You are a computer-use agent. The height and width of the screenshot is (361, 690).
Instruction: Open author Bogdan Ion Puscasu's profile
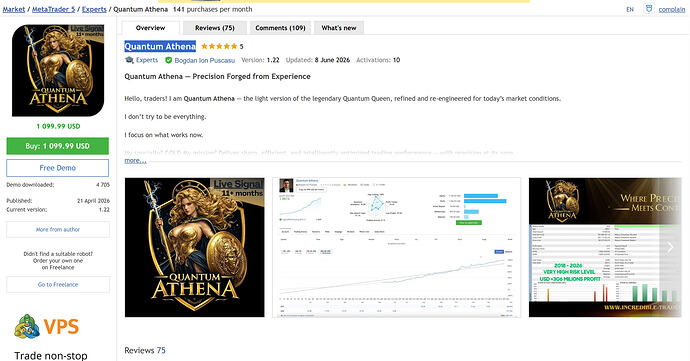tap(205, 60)
